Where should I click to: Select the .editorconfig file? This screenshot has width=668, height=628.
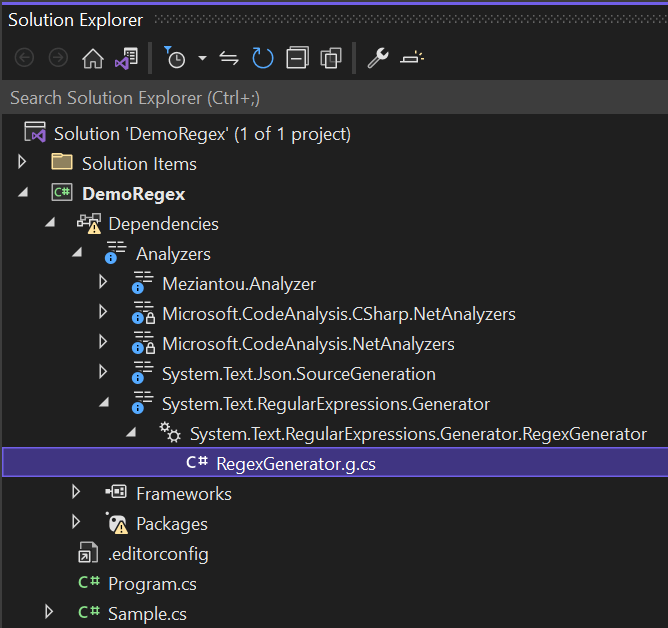point(158,553)
